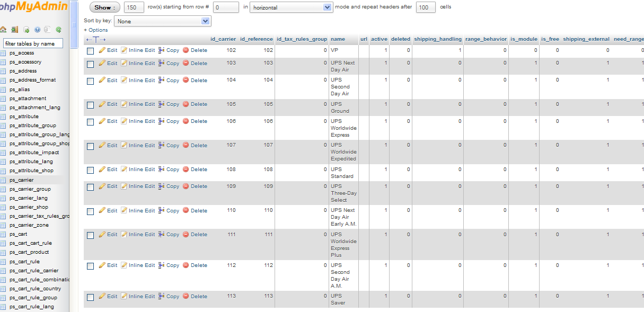Screen dimensions: 644x312
Task: Tick checkbox for row 105 UPS Ground
Action: point(90,105)
